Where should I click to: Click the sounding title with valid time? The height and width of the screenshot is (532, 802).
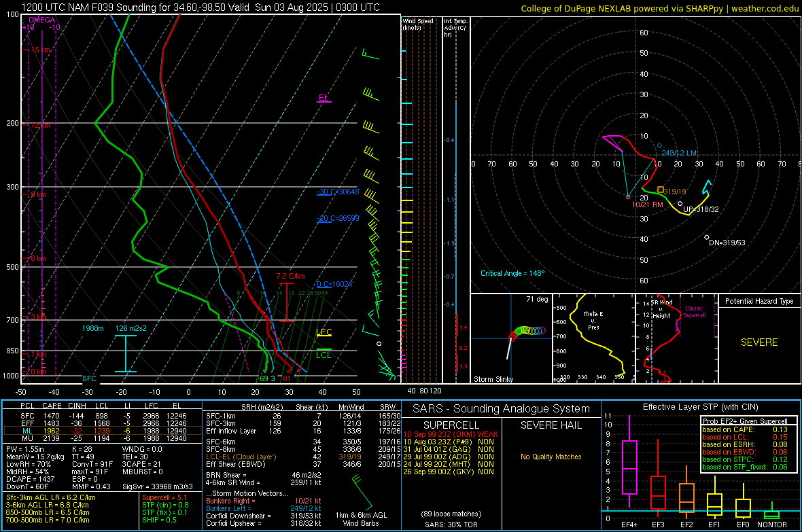[x=201, y=7]
